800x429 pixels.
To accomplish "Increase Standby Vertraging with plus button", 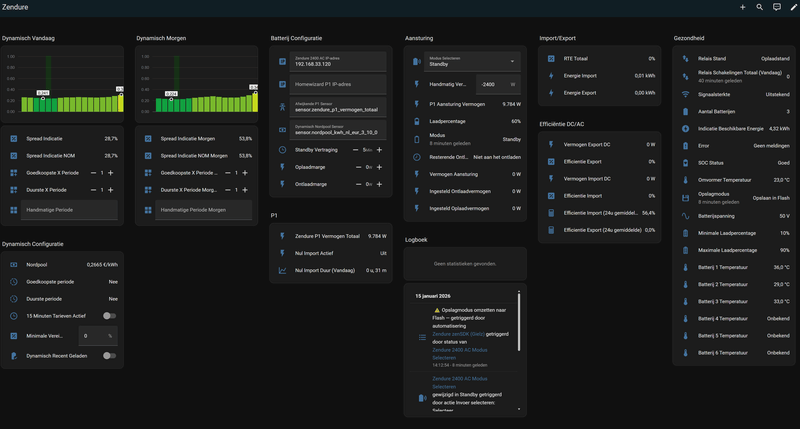I will point(380,149).
